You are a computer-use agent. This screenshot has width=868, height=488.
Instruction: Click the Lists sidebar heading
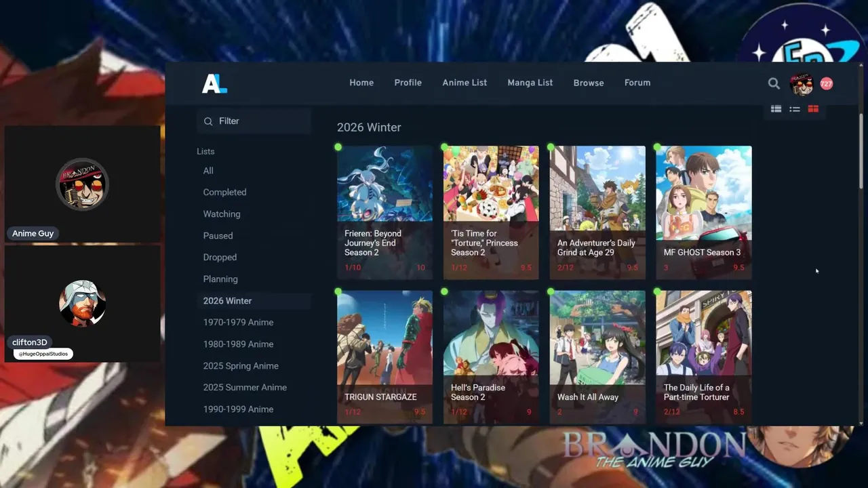[205, 152]
